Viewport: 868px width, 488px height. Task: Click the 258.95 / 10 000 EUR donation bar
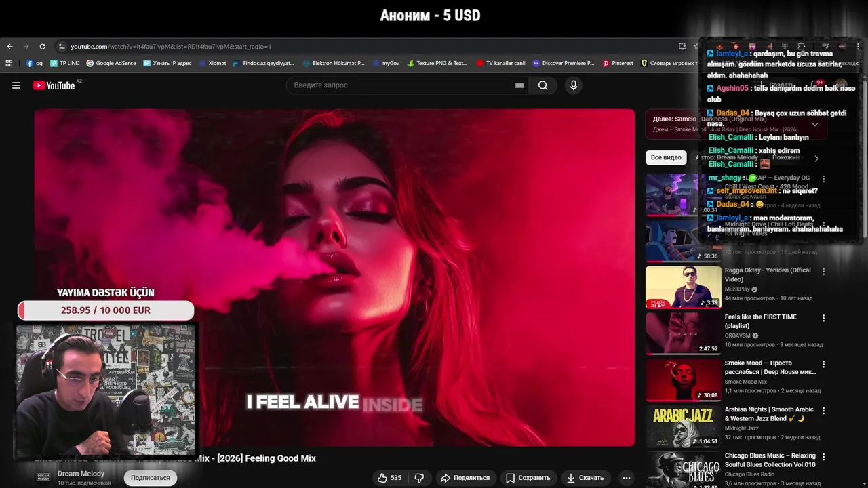106,310
